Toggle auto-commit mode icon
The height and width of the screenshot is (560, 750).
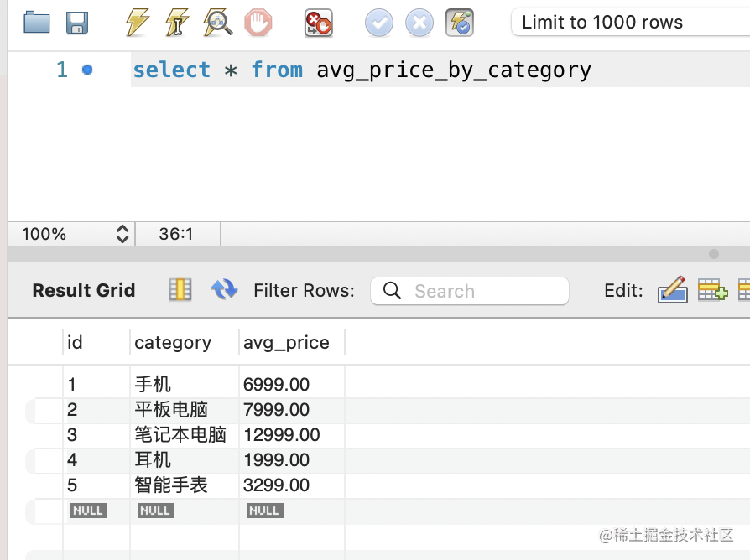pos(460,23)
